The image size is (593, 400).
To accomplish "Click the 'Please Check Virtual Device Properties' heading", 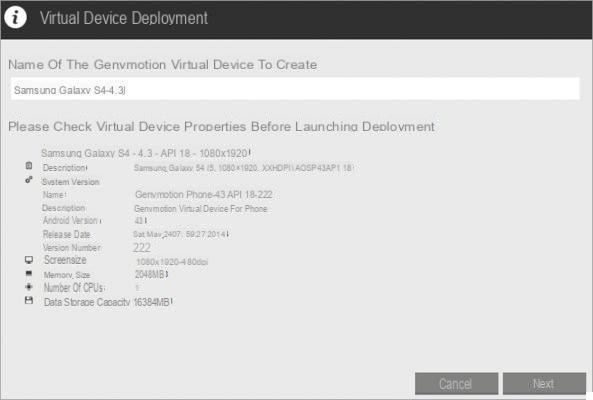I will pyautogui.click(x=222, y=127).
